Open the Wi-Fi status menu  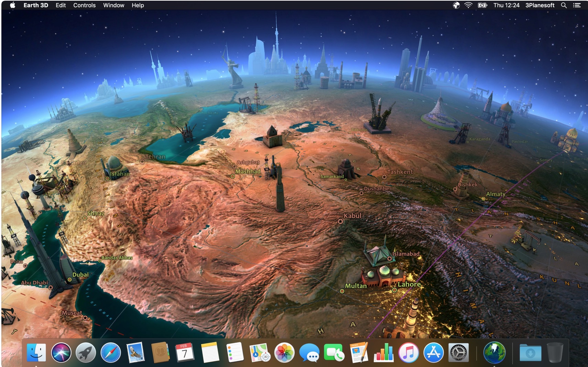pos(468,5)
